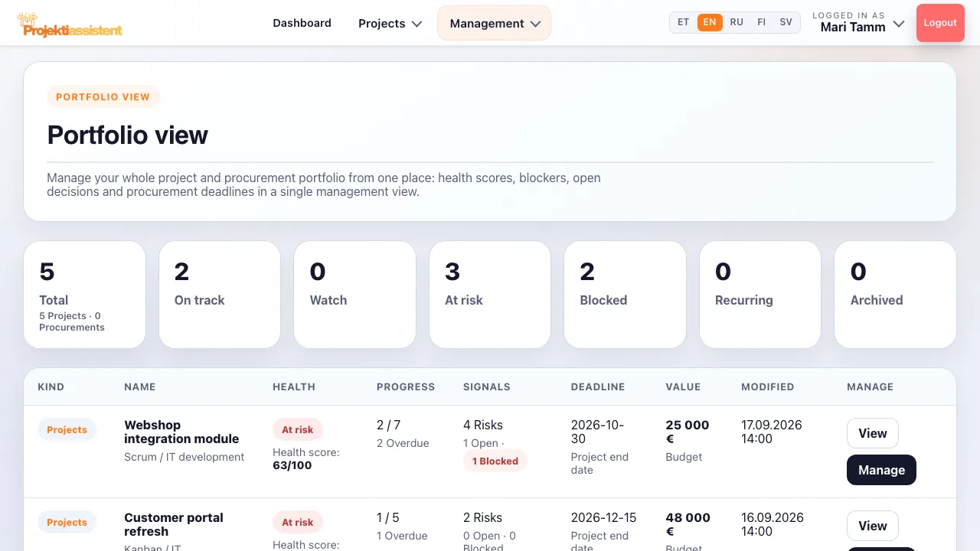Open the Dashboard page
Screen dimensions: 980x551
(x=302, y=23)
